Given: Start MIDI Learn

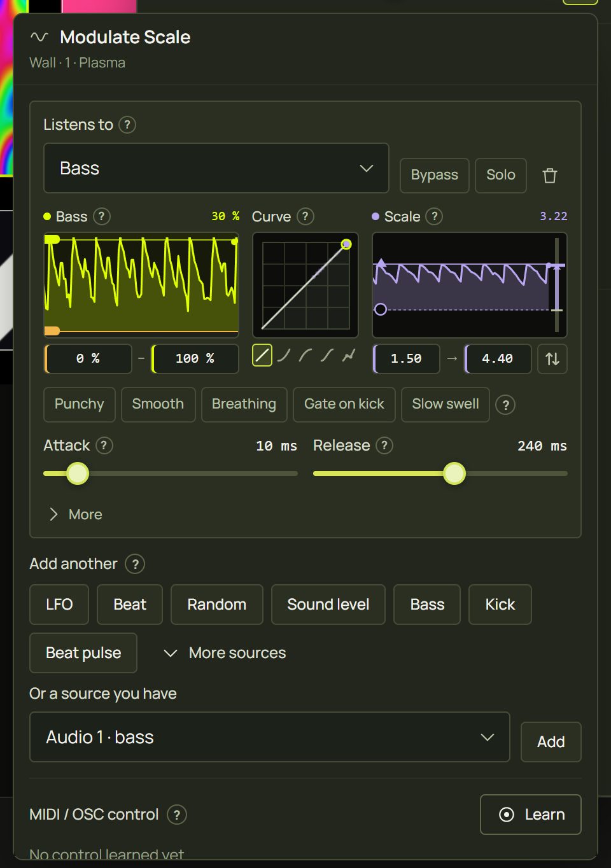Looking at the screenshot, I should tap(531, 815).
